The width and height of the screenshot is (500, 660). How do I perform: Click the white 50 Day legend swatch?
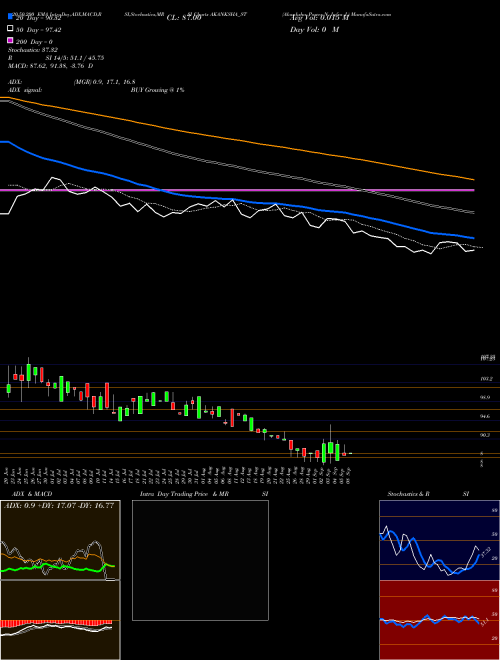tap(10, 29)
